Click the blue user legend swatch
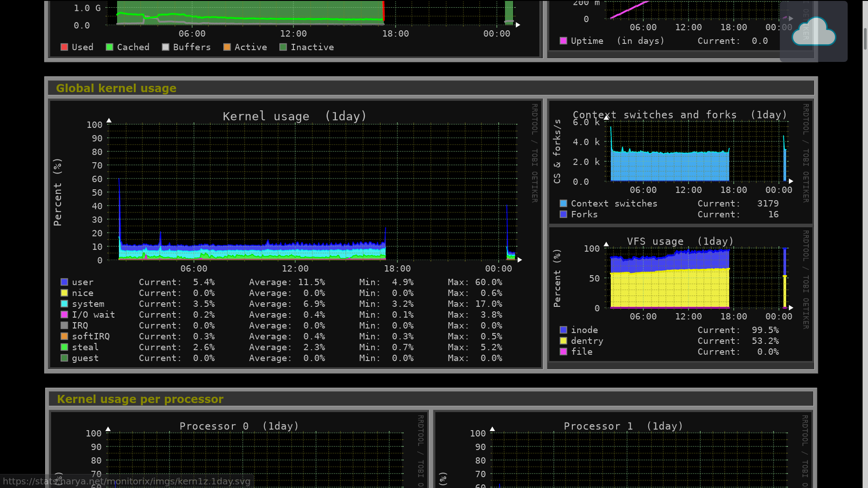This screenshot has width=868, height=488. click(x=64, y=282)
